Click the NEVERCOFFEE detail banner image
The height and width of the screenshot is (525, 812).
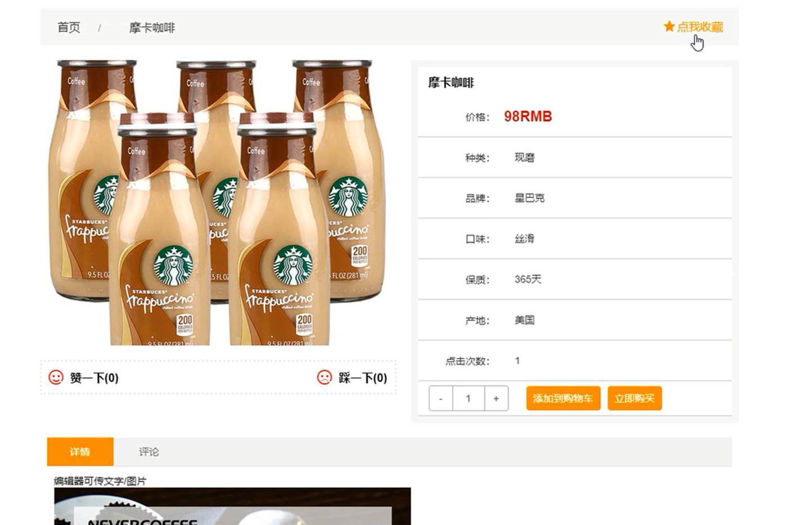[232, 506]
